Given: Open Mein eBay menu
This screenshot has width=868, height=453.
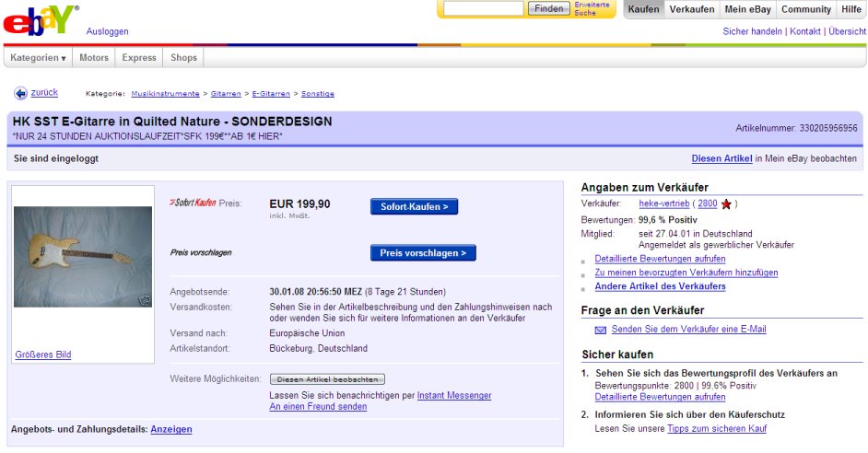Looking at the screenshot, I should coord(748,9).
